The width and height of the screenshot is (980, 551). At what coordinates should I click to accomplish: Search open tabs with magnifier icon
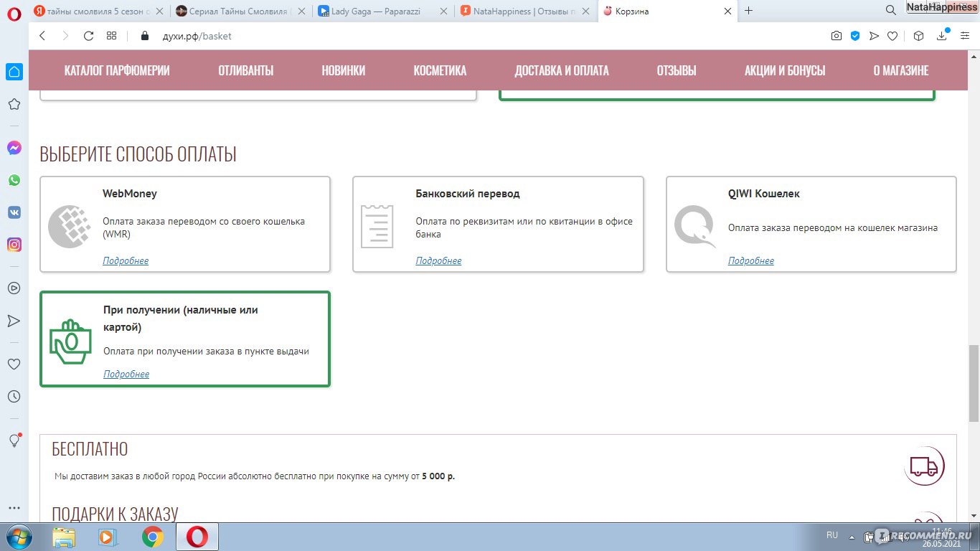point(891,11)
